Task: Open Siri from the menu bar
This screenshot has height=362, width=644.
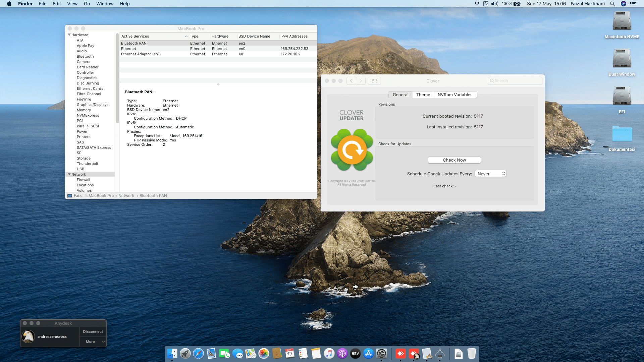Action: pos(624,4)
